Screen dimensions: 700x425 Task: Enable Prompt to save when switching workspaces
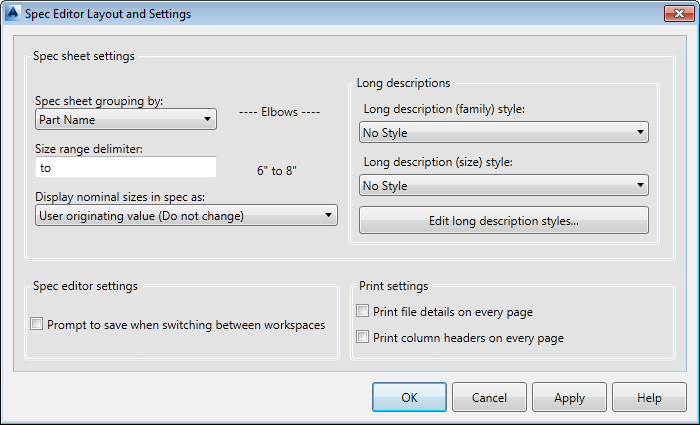pyautogui.click(x=37, y=324)
